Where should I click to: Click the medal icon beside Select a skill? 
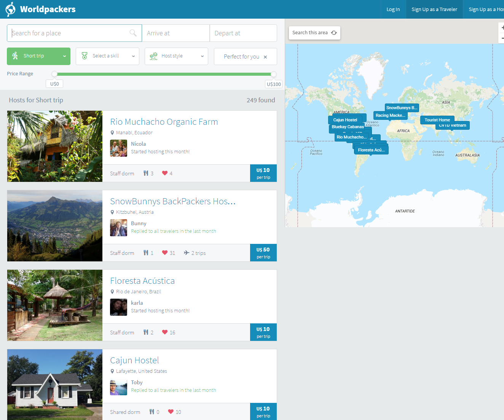[85, 56]
